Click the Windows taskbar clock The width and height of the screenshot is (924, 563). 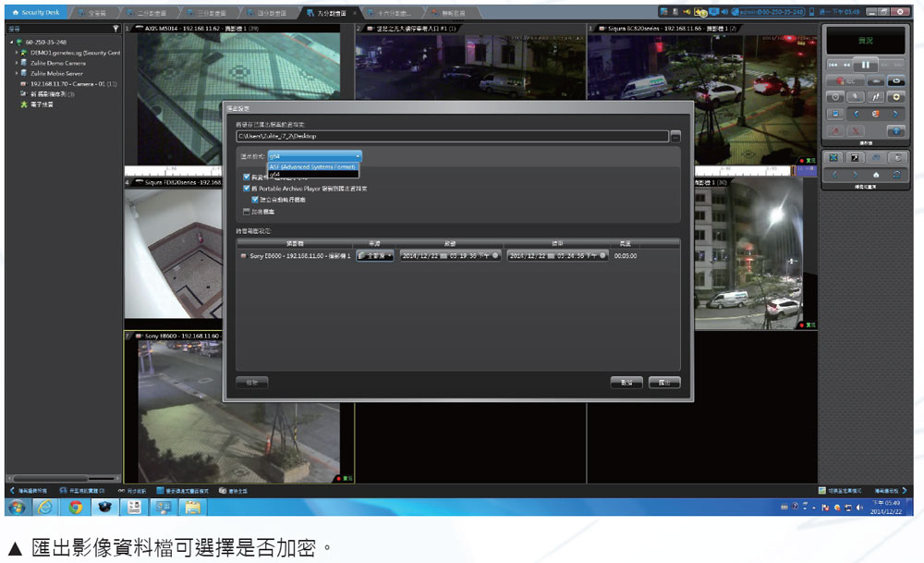pos(887,507)
